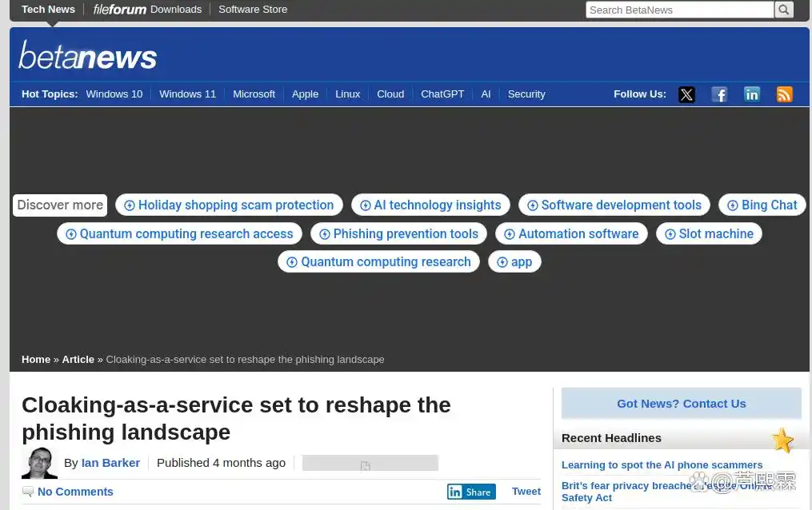Click Slot machine pill
The height and width of the screenshot is (510, 812).
709,233
